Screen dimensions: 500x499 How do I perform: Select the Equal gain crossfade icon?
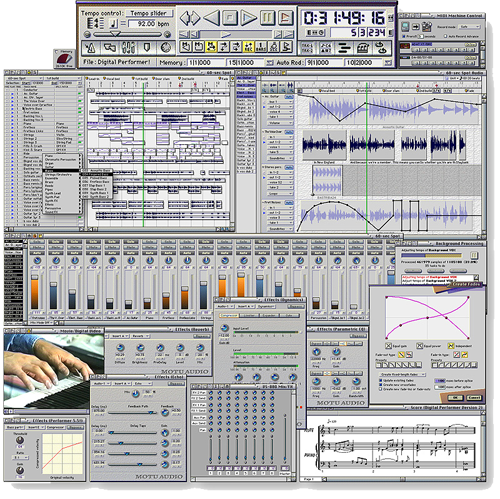coord(388,346)
